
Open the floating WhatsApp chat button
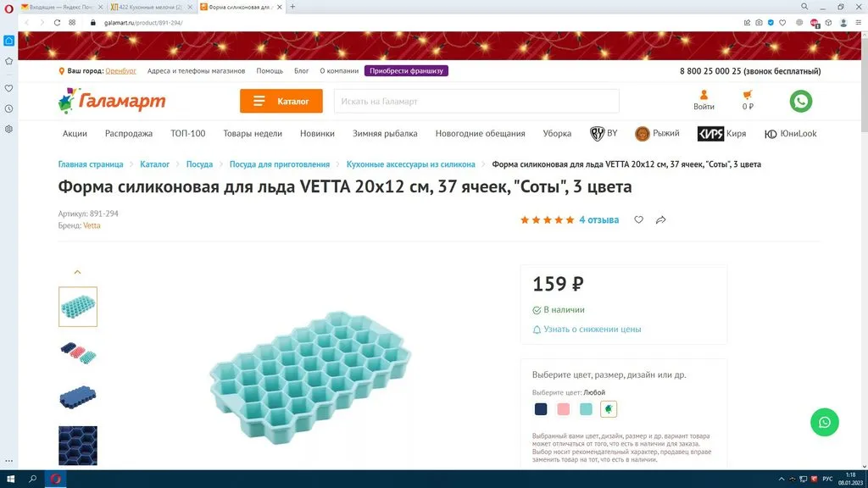(824, 422)
